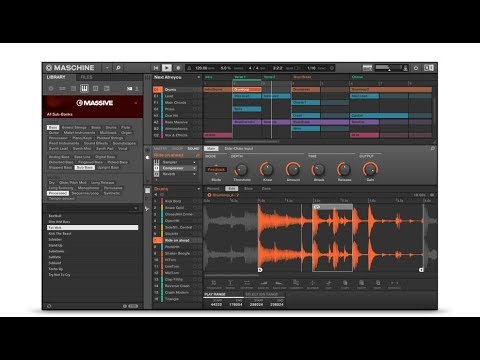Image resolution: width=480 pixels, height=360 pixels.
Task: Select the Vocal type tag
Action: [x=123, y=149]
